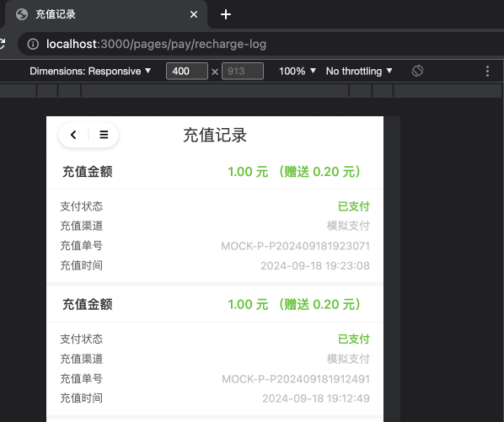Image resolution: width=504 pixels, height=422 pixels.
Task: Click the viewport height field 913
Action: pos(243,71)
